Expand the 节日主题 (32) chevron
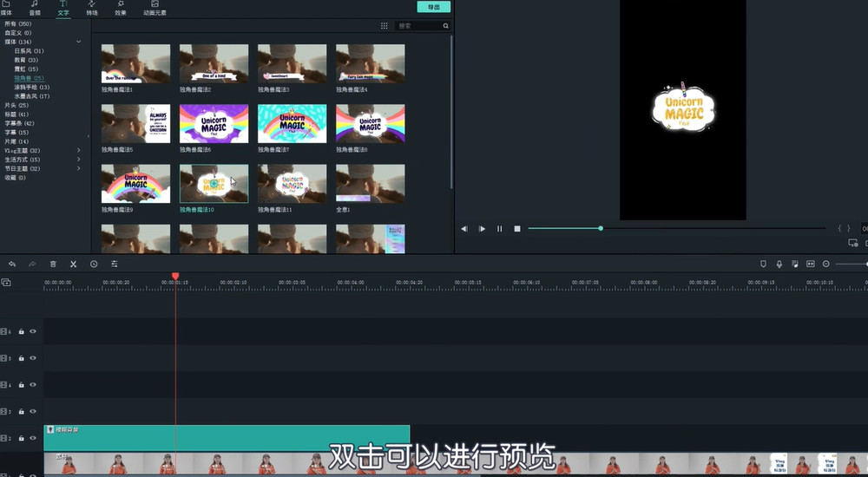The height and width of the screenshot is (477, 868). pyautogui.click(x=79, y=168)
